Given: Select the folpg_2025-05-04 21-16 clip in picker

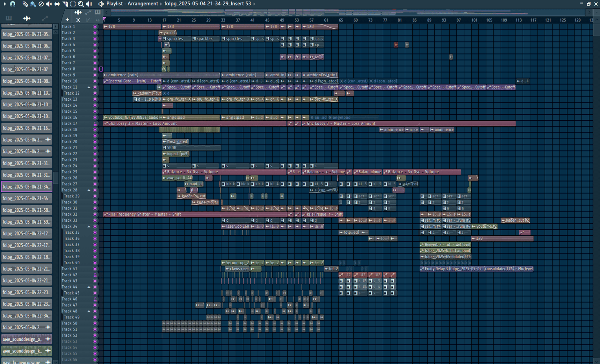Looking at the screenshot, I should 27,128.
